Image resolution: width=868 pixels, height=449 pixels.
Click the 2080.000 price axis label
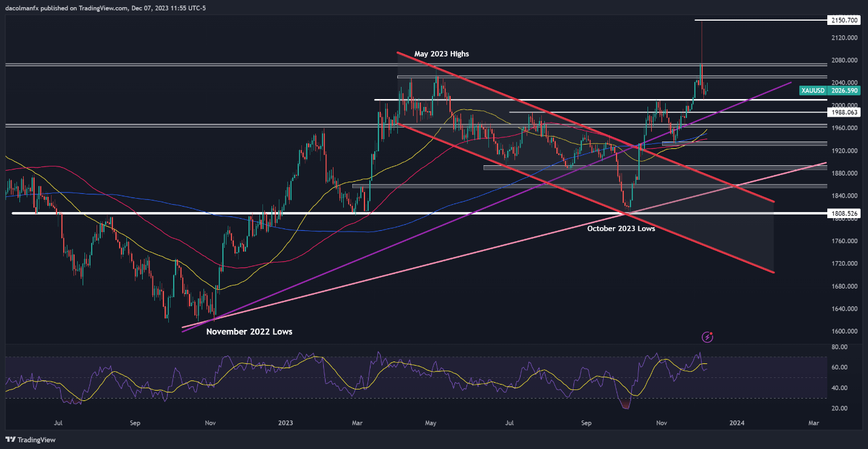point(844,60)
